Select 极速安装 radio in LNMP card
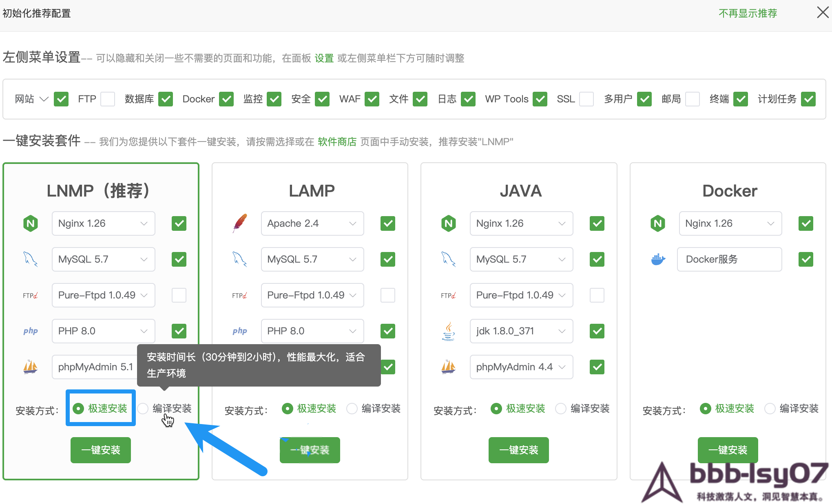 click(x=78, y=409)
